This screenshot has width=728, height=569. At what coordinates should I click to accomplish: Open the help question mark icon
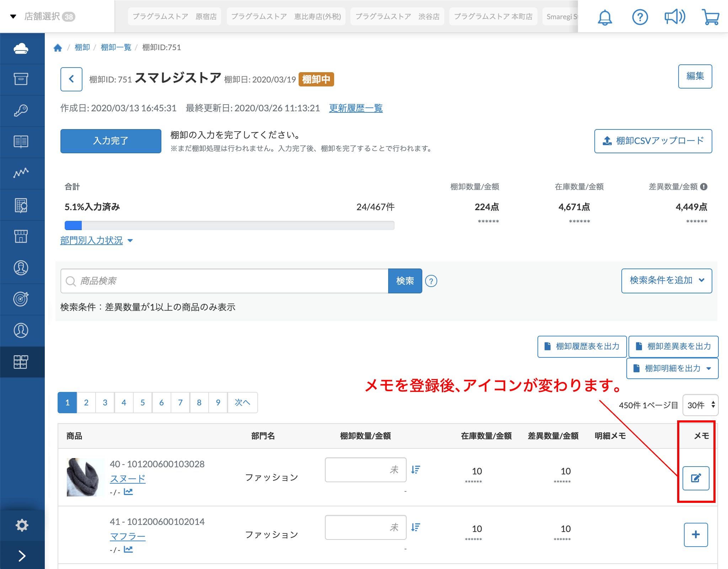(640, 17)
